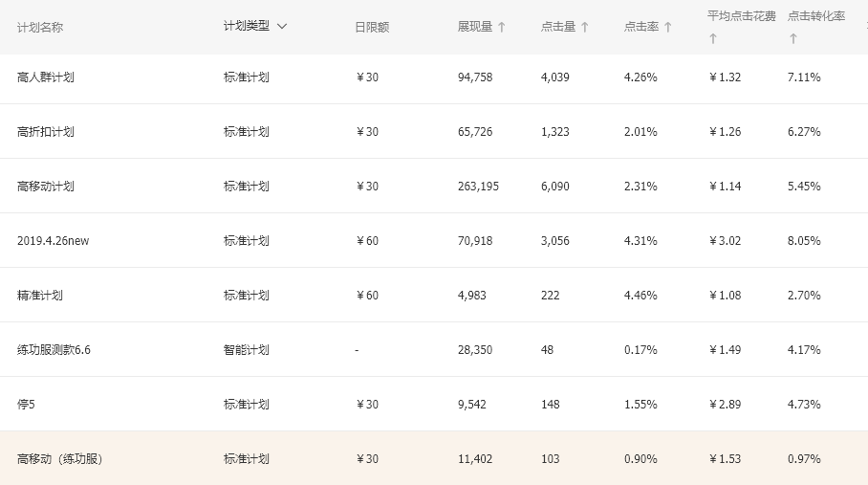The width and height of the screenshot is (868, 485).
Task: Click the 点击量 sort arrow
Action: pos(585,27)
